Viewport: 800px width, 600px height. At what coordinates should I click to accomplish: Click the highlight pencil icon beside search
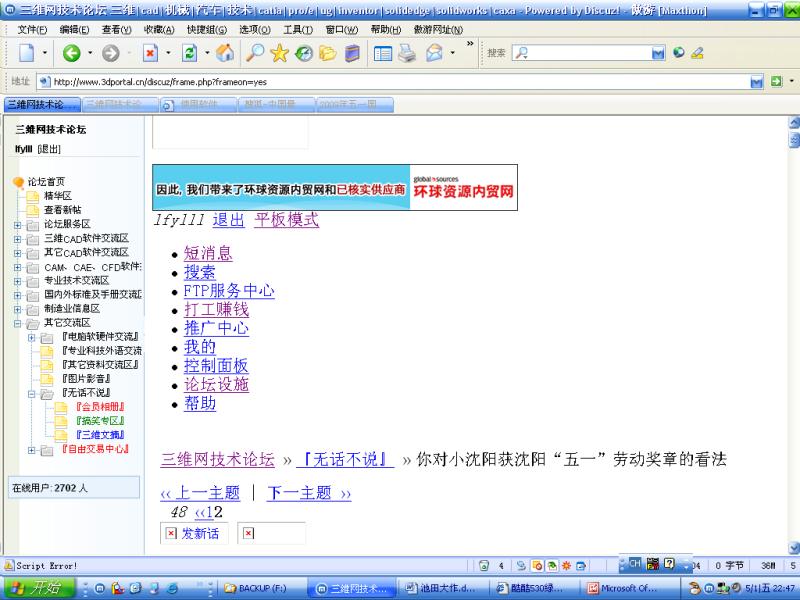(x=697, y=52)
